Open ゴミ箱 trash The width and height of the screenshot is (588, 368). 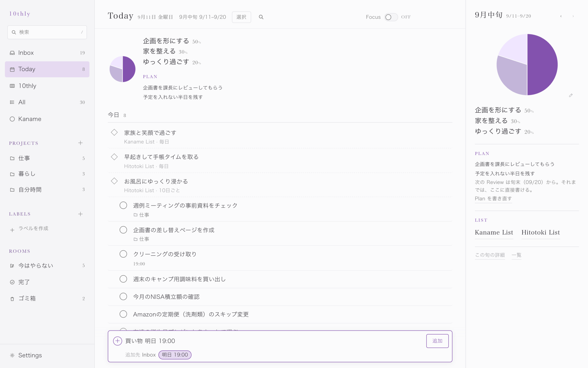pyautogui.click(x=47, y=298)
